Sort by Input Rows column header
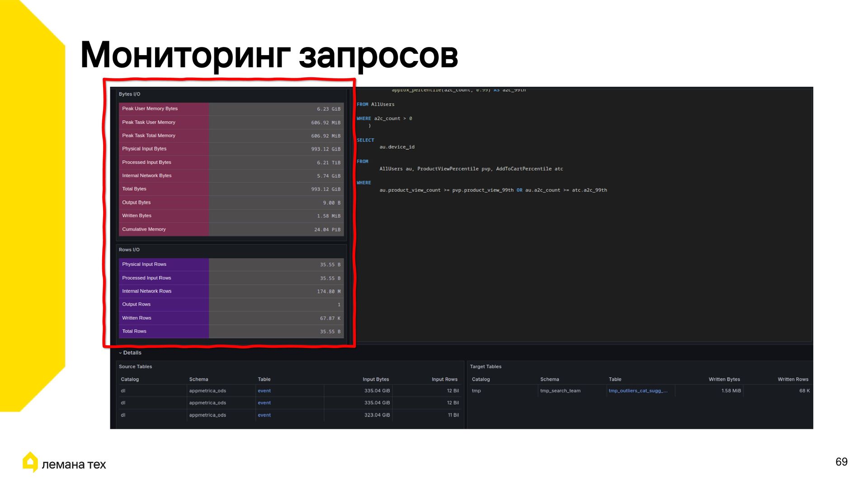The width and height of the screenshot is (868, 488). (x=444, y=379)
